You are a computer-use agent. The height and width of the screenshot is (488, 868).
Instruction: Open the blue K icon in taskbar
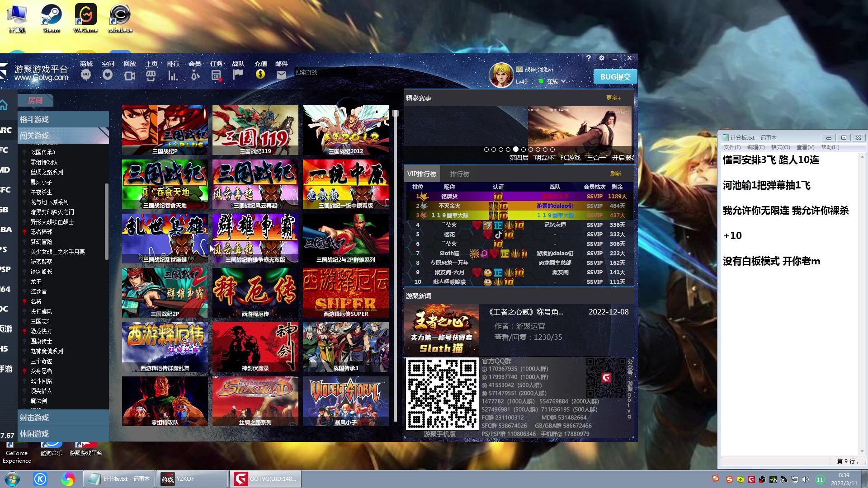[40, 479]
